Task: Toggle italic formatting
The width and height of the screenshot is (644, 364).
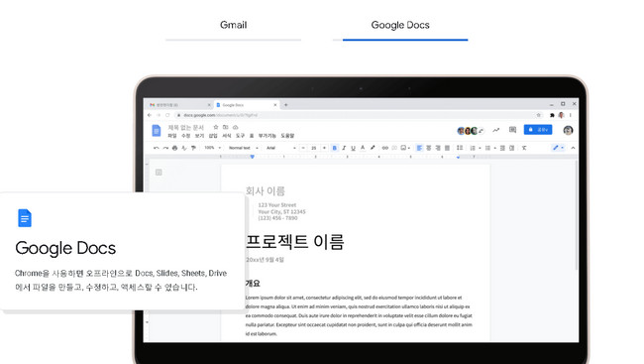Action: (x=344, y=148)
